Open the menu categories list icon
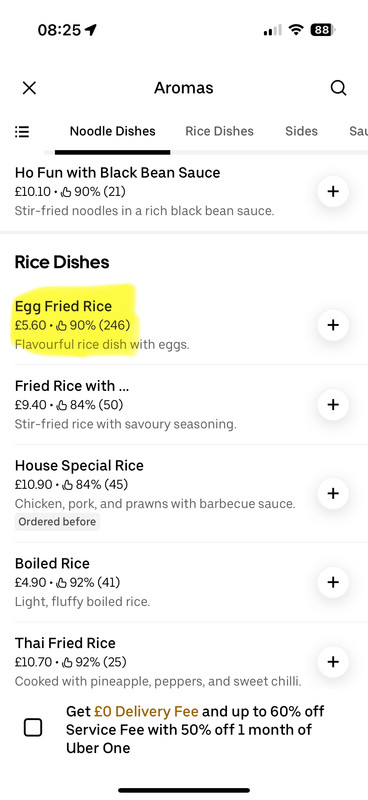Viewport: 368px width, 800px height. pos(22,132)
